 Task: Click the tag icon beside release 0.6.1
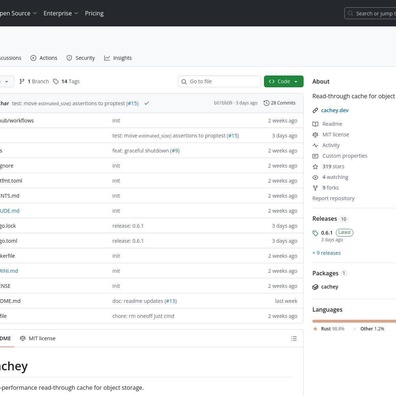coord(315,233)
